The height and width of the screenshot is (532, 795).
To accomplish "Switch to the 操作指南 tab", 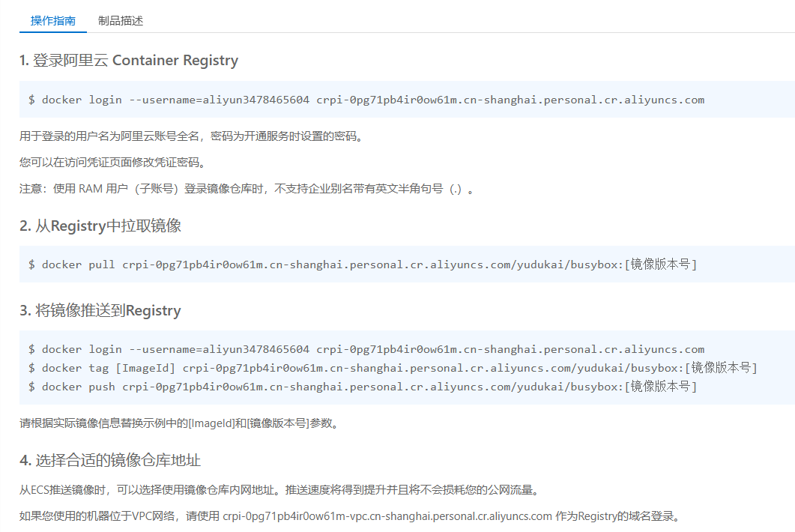I will (52, 21).
